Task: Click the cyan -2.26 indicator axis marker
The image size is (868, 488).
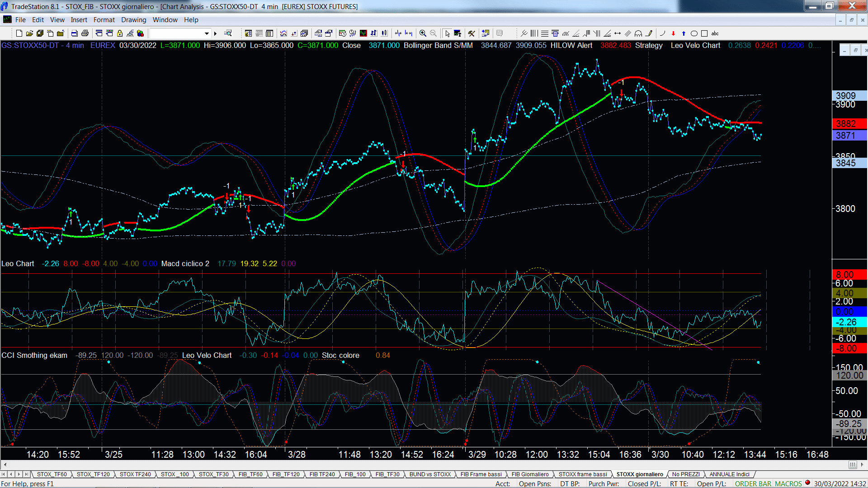Action: click(x=849, y=322)
